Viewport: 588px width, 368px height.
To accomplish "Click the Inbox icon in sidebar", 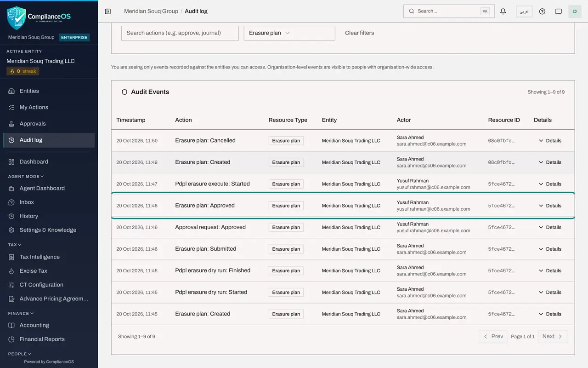I will (x=11, y=202).
